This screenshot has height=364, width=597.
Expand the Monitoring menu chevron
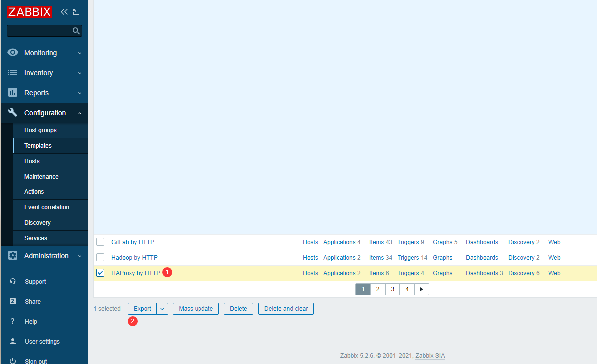(x=80, y=53)
